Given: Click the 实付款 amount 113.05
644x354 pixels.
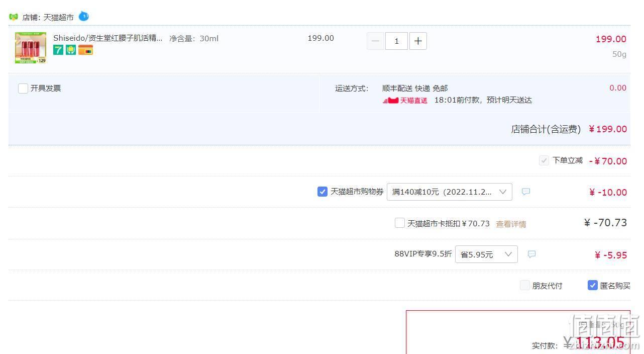Looking at the screenshot, I should (594, 344).
